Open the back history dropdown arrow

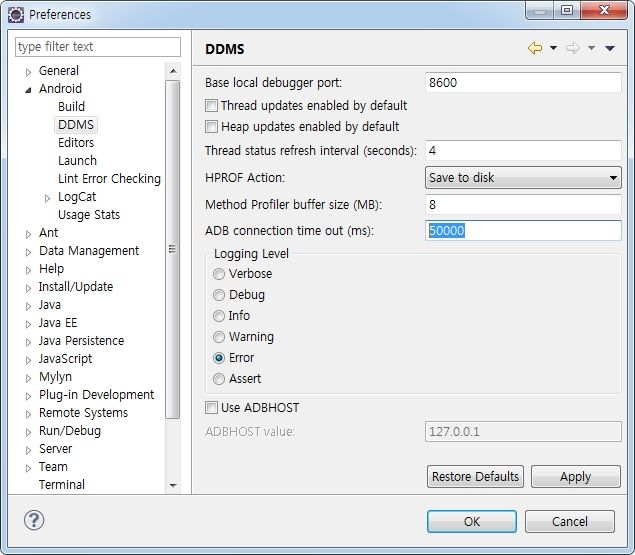553,48
